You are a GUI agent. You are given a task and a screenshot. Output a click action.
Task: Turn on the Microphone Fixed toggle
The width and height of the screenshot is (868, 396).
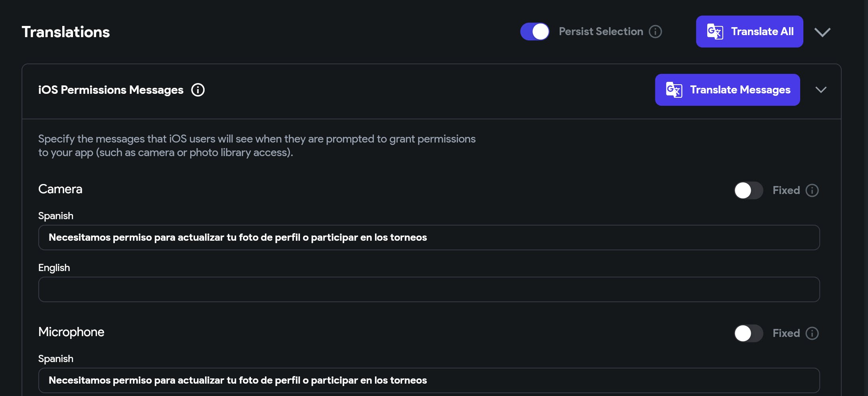tap(748, 333)
